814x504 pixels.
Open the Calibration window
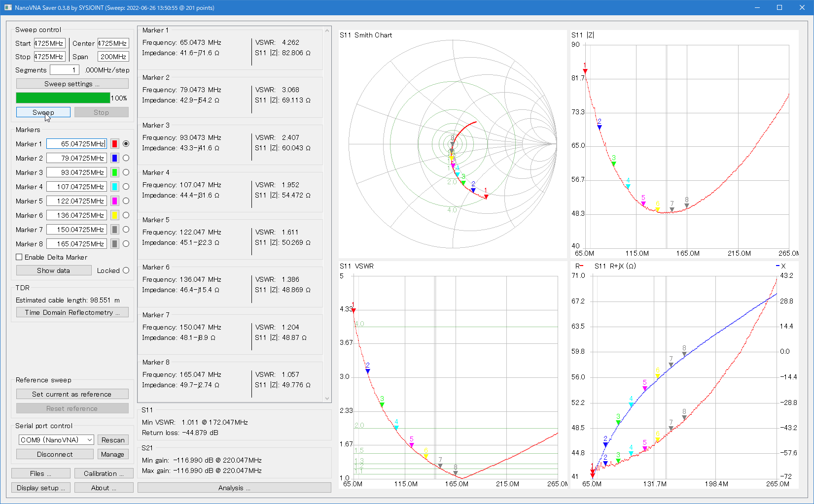point(104,473)
